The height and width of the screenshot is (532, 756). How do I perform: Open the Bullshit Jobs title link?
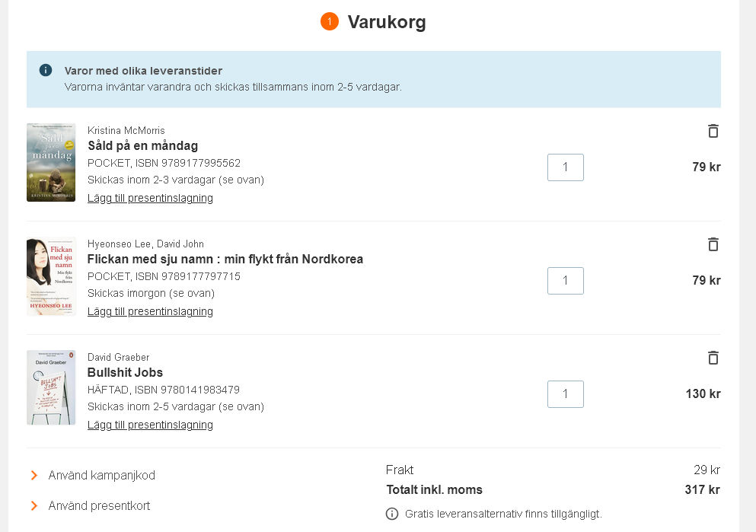tap(125, 372)
